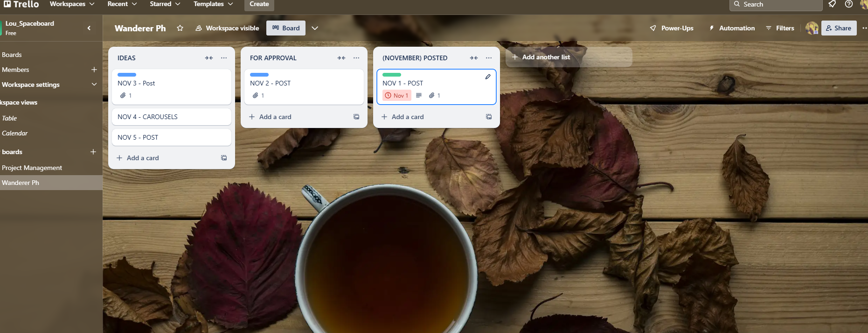Toggle the Nov 1 due date badge
This screenshot has height=333, width=868.
tap(396, 95)
